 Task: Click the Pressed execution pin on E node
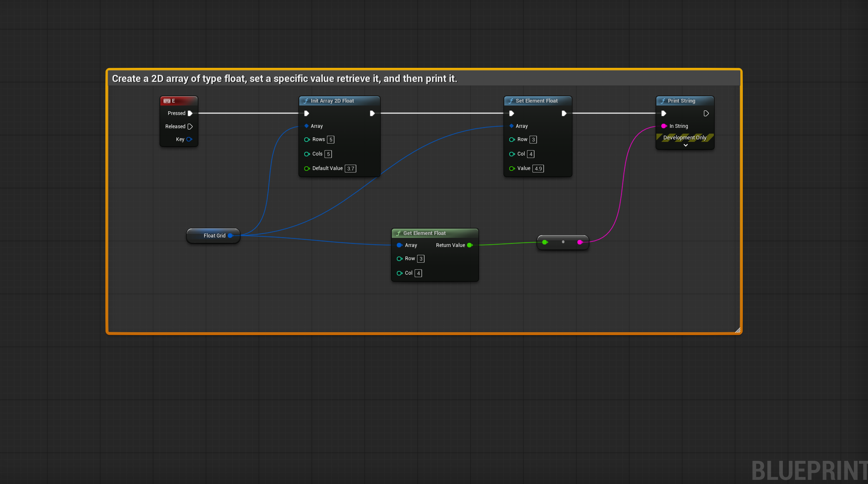click(190, 113)
